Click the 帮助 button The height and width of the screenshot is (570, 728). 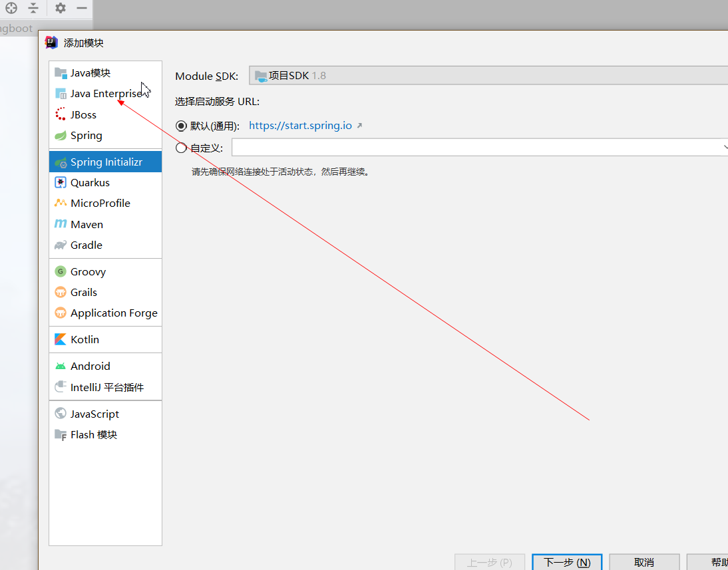coord(707,562)
